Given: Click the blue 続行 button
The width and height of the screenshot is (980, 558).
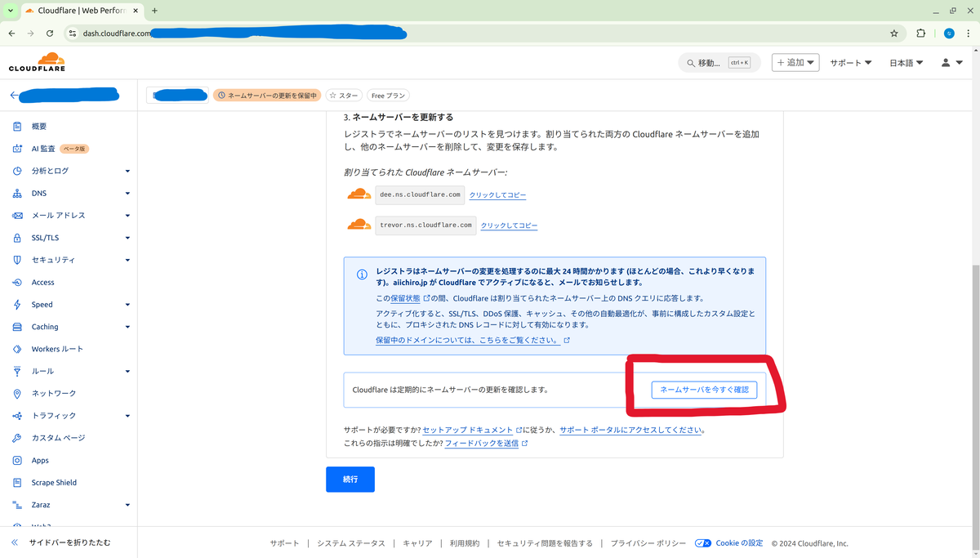Looking at the screenshot, I should point(350,480).
